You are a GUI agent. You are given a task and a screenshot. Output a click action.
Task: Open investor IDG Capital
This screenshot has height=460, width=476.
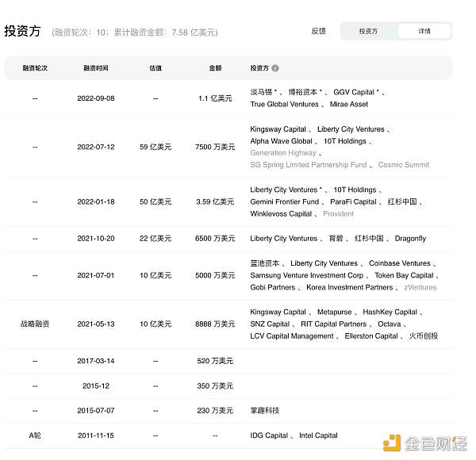click(269, 435)
